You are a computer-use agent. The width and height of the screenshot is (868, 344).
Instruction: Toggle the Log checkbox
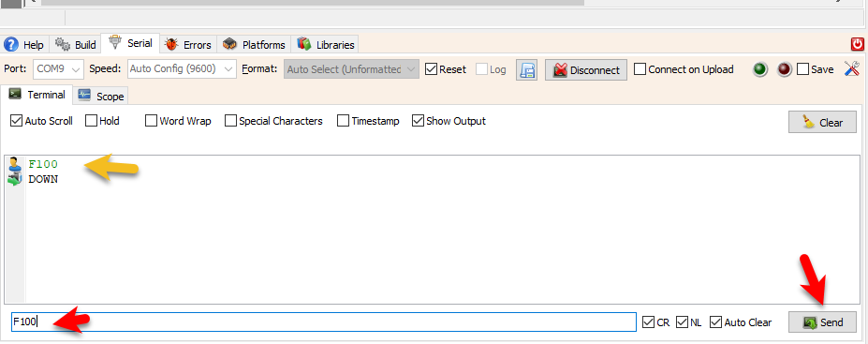481,69
